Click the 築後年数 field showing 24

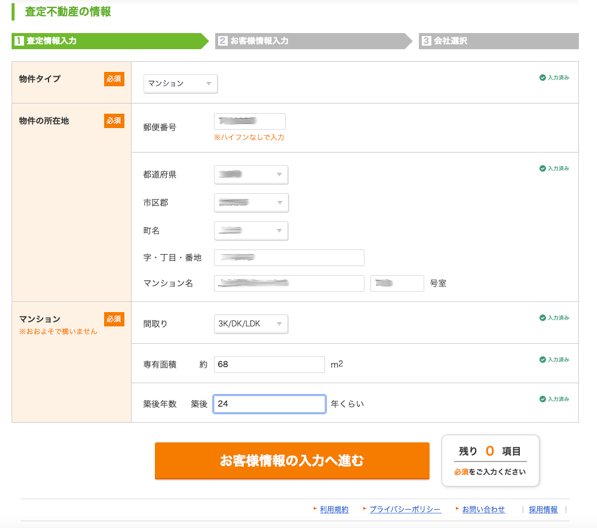point(269,404)
